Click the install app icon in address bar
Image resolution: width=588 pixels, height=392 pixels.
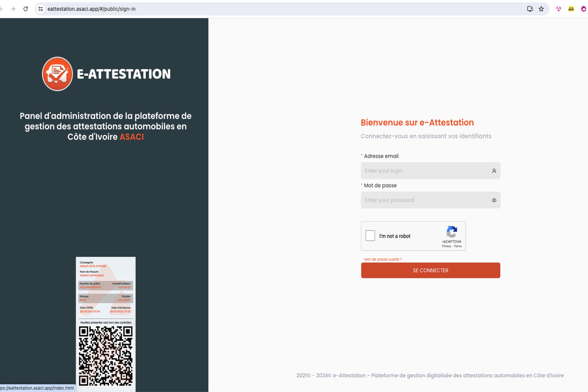[530, 9]
